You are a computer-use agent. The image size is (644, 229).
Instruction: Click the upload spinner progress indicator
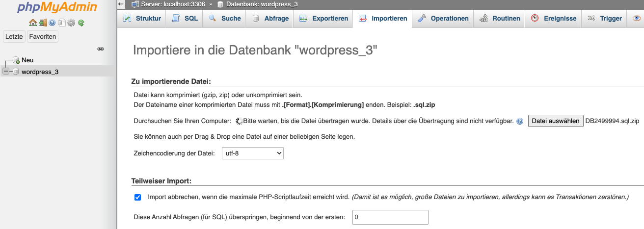click(x=239, y=121)
